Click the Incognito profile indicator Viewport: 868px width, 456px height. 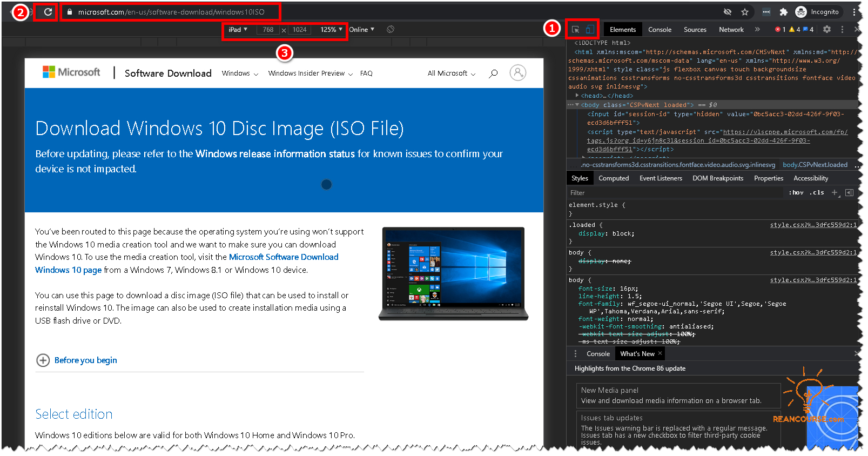[x=818, y=12]
